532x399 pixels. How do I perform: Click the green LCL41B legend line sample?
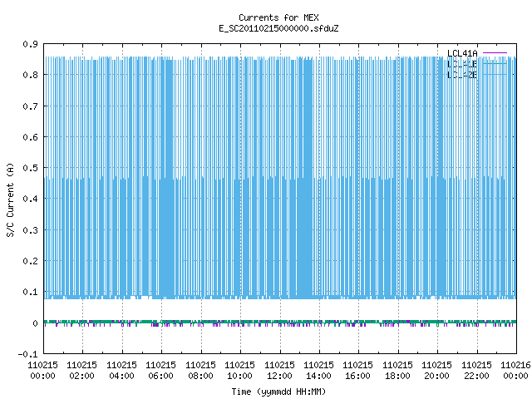click(x=495, y=63)
